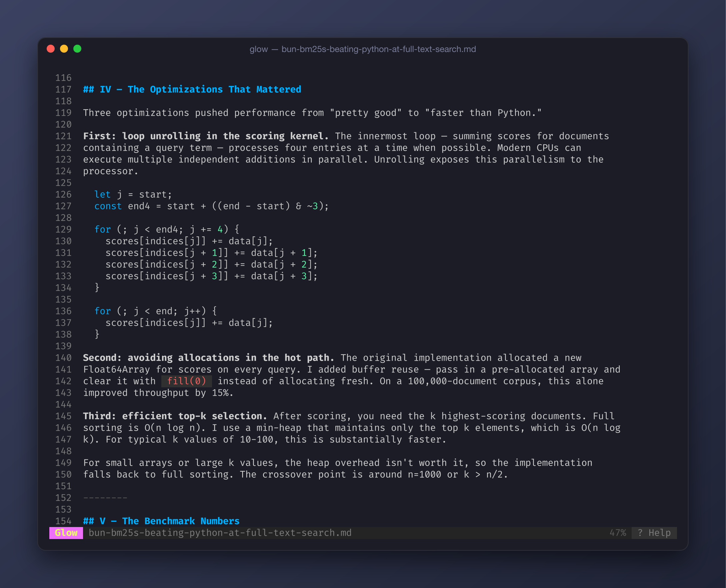Viewport: 726px width, 588px height.
Task: Click the red close window button
Action: coord(51,49)
